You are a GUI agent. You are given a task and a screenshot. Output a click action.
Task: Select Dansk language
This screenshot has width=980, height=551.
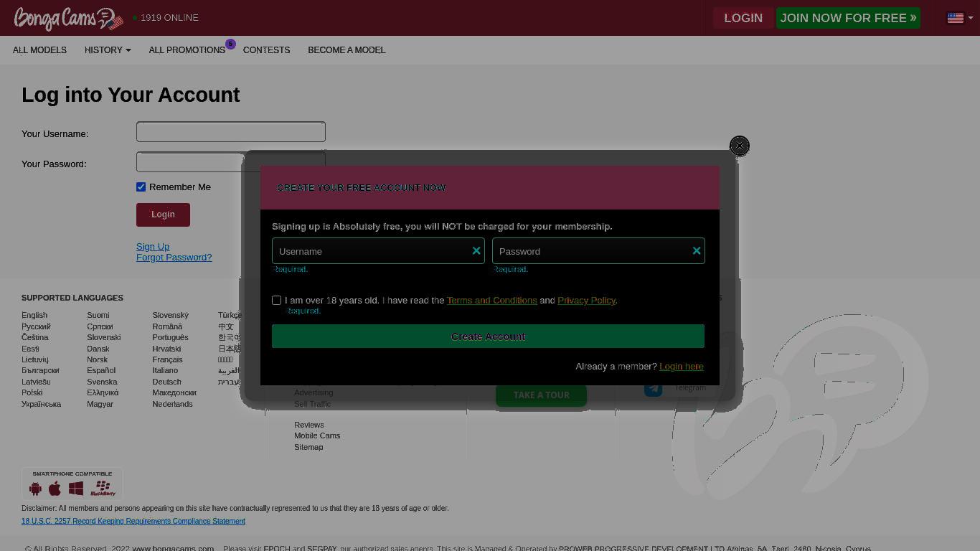tap(98, 349)
